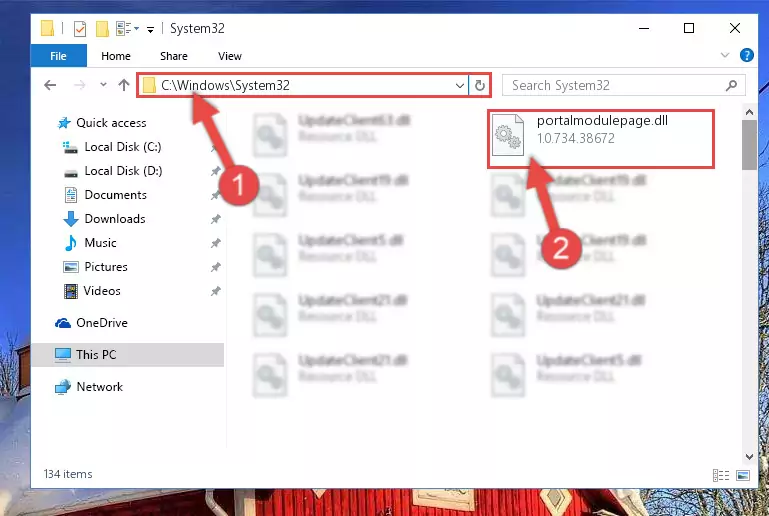
Task: Minimize the System32 window
Action: [644, 28]
